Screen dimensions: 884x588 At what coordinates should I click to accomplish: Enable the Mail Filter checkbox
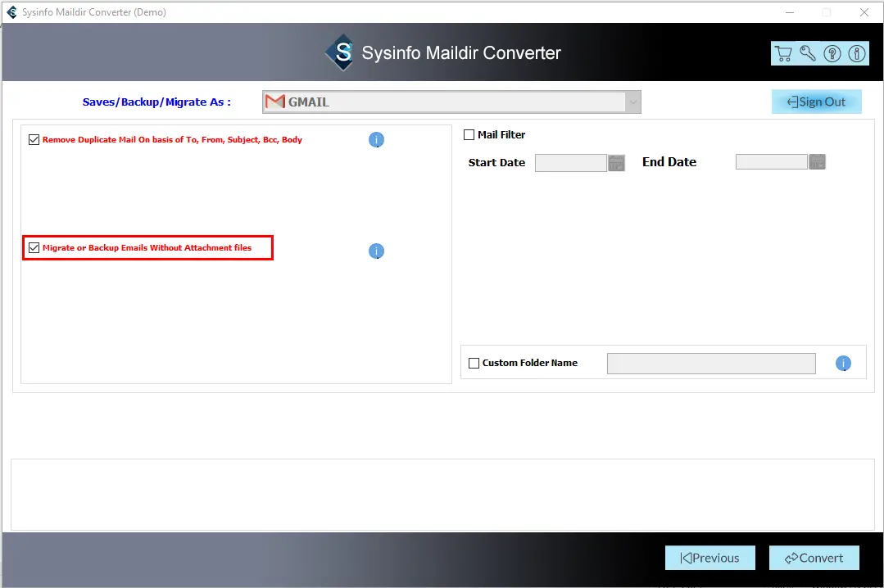pos(469,135)
